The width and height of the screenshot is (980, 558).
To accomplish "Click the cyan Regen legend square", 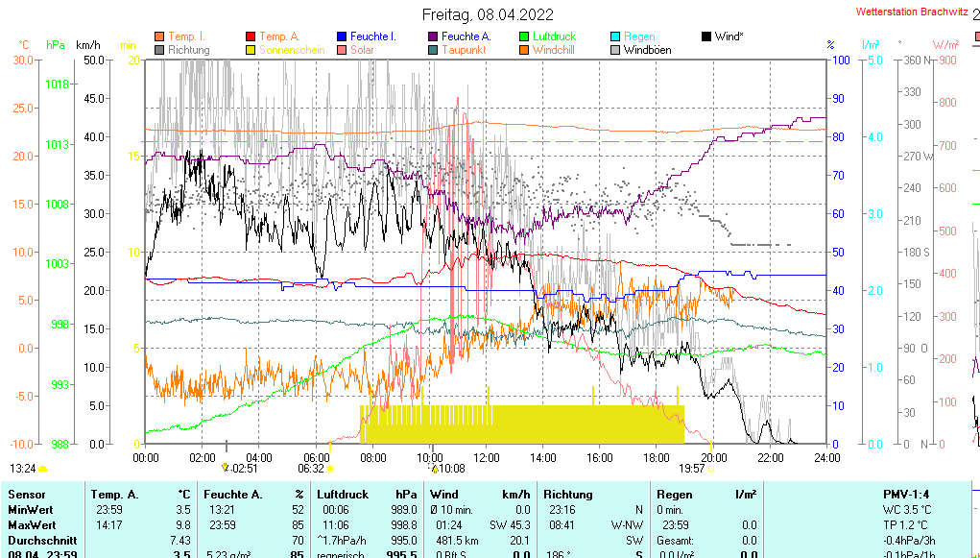I will point(615,36).
